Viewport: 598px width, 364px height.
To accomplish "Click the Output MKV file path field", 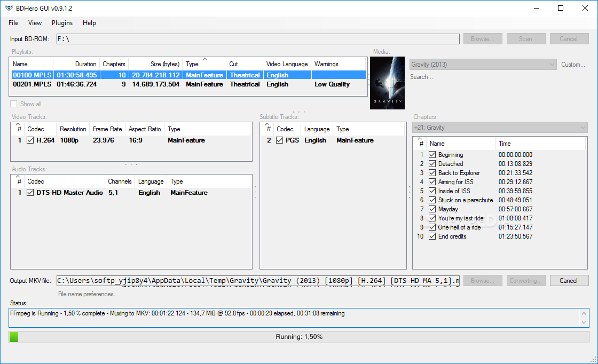I will 258,281.
